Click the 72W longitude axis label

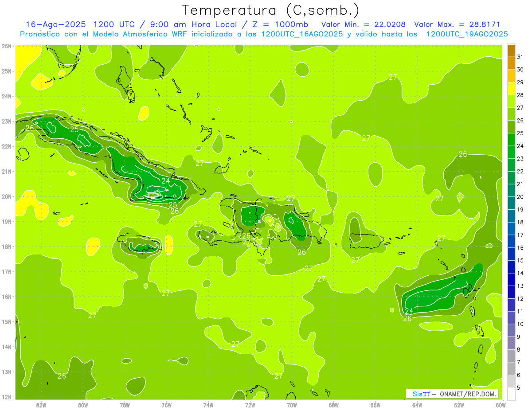click(x=250, y=404)
